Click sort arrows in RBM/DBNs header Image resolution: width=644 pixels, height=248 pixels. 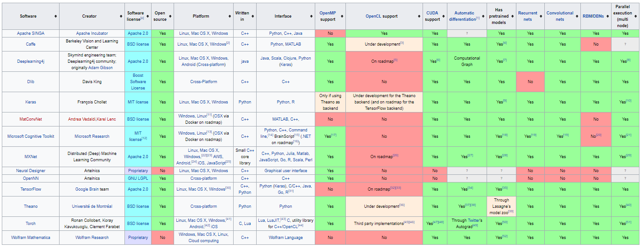(607, 16)
